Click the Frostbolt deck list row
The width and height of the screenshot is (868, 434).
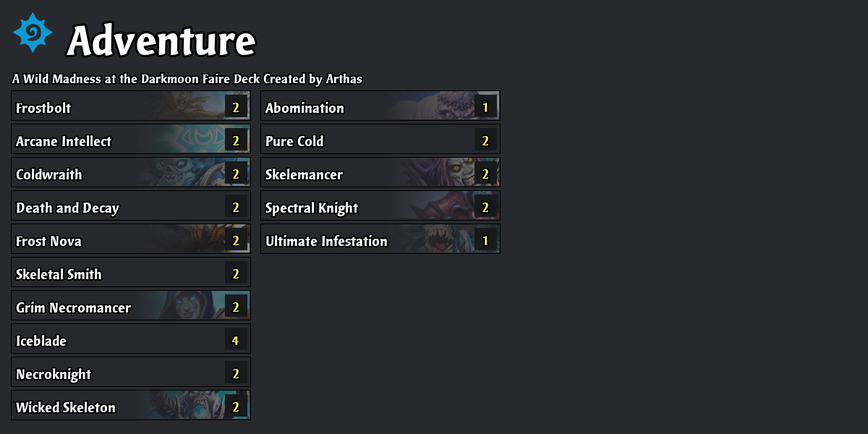coord(130,106)
